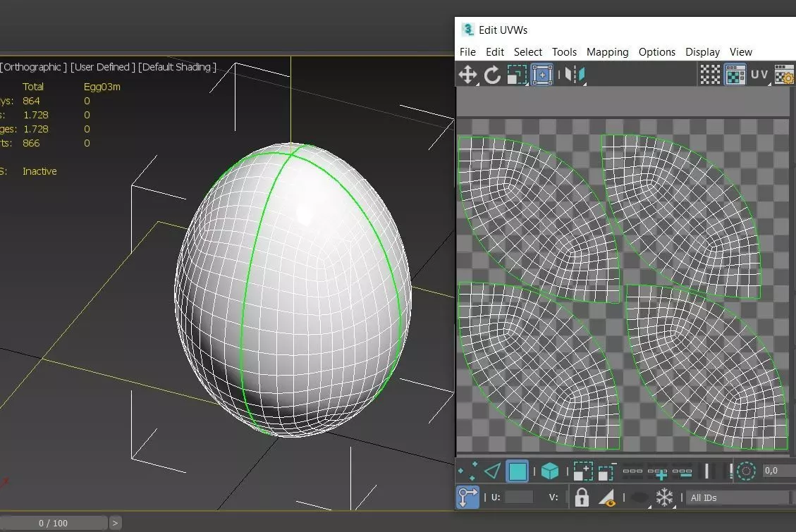The width and height of the screenshot is (796, 532).
Task: Open the Hide selected flyout
Action: (640, 497)
